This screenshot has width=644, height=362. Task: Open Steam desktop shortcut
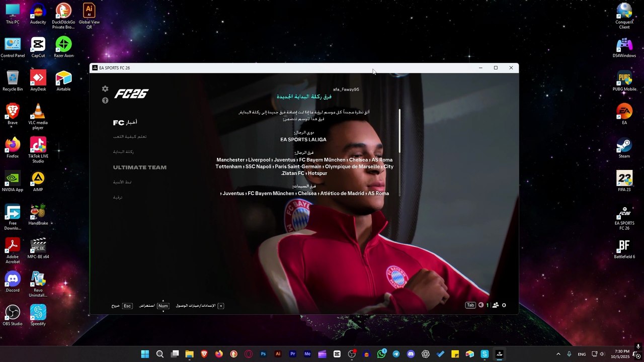624,148
